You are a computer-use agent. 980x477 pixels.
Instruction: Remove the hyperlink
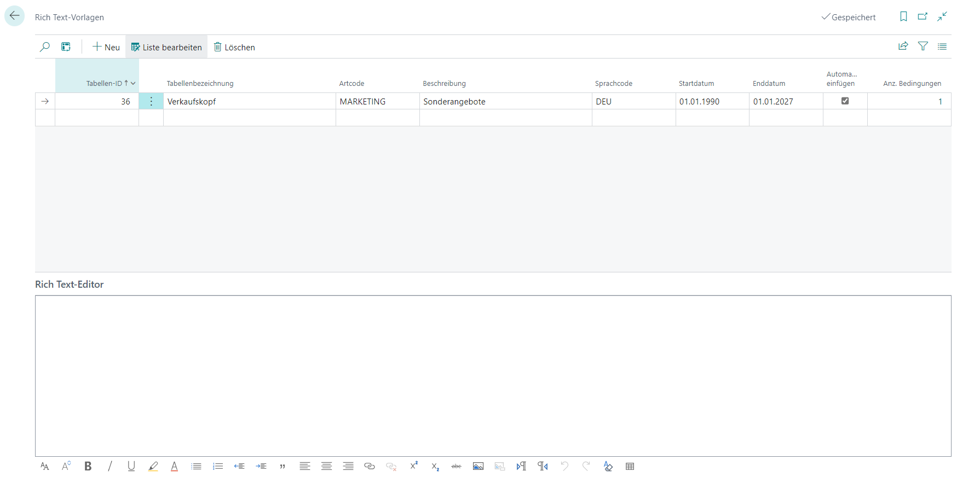(x=391, y=466)
